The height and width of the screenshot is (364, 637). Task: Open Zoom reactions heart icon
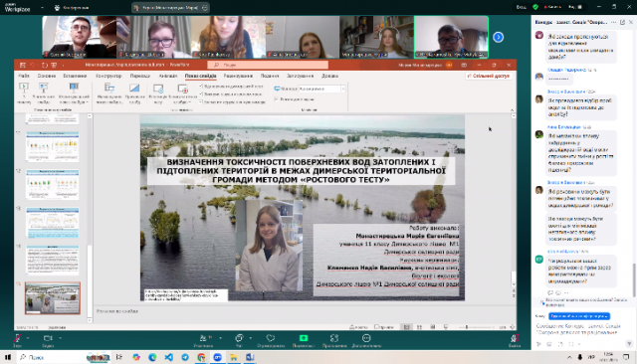(x=271, y=338)
